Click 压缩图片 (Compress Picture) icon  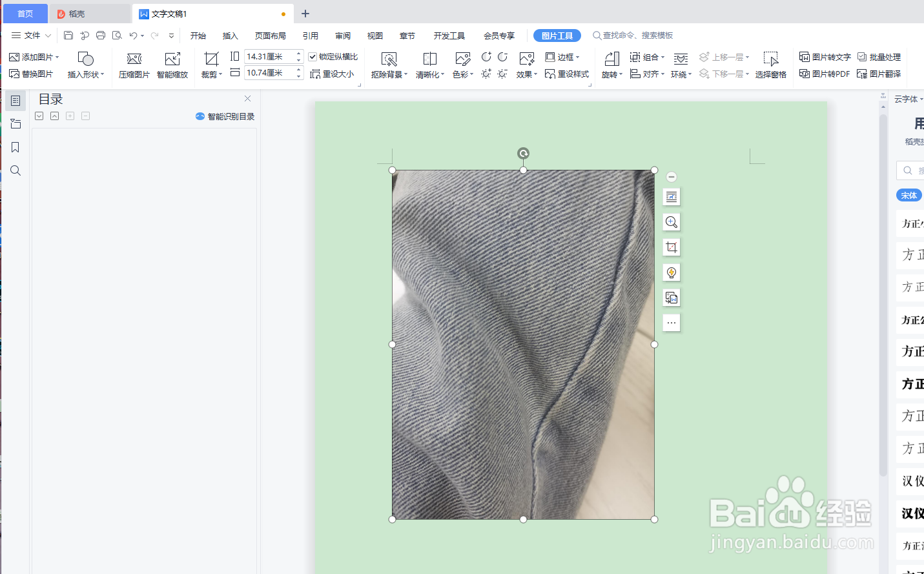click(134, 59)
